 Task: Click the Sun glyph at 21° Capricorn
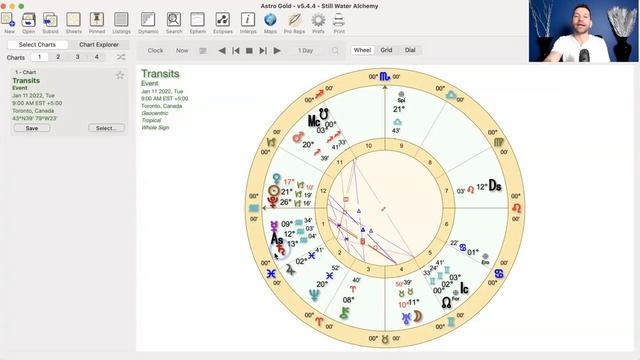(x=273, y=191)
